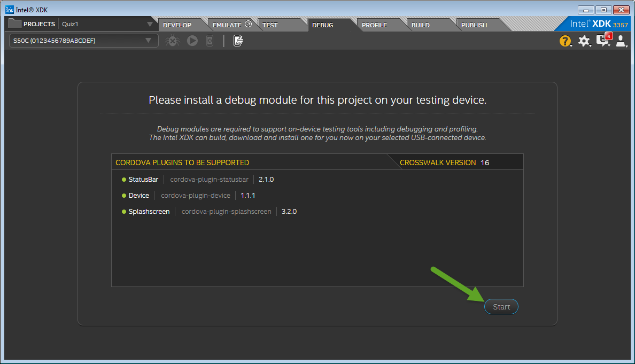Switch to the DEVELOP tab
This screenshot has width=635, height=364.
[177, 25]
